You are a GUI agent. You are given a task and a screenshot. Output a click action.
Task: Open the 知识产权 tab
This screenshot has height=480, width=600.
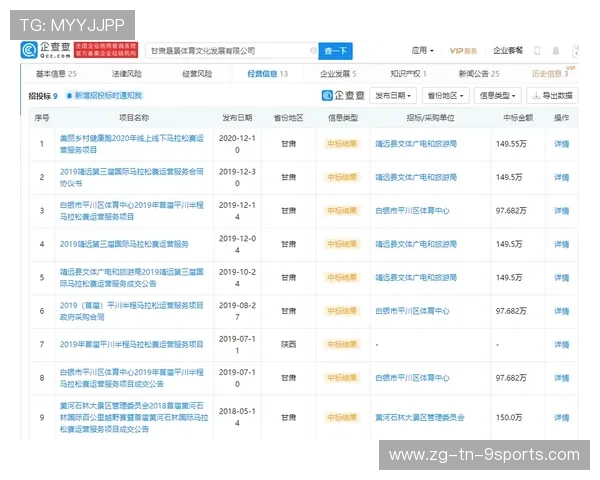click(x=408, y=73)
